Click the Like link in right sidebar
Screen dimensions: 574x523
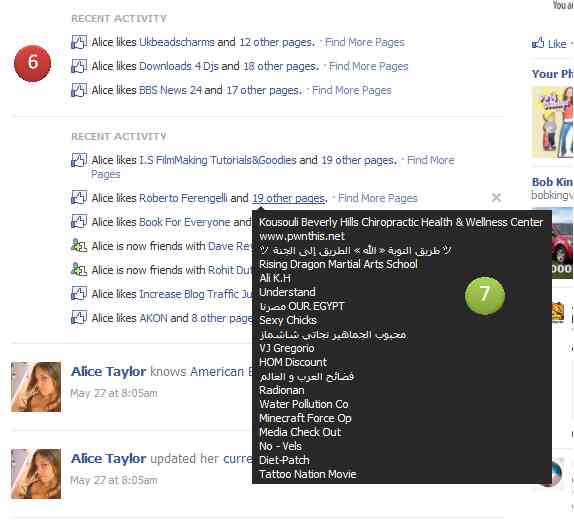[x=557, y=44]
